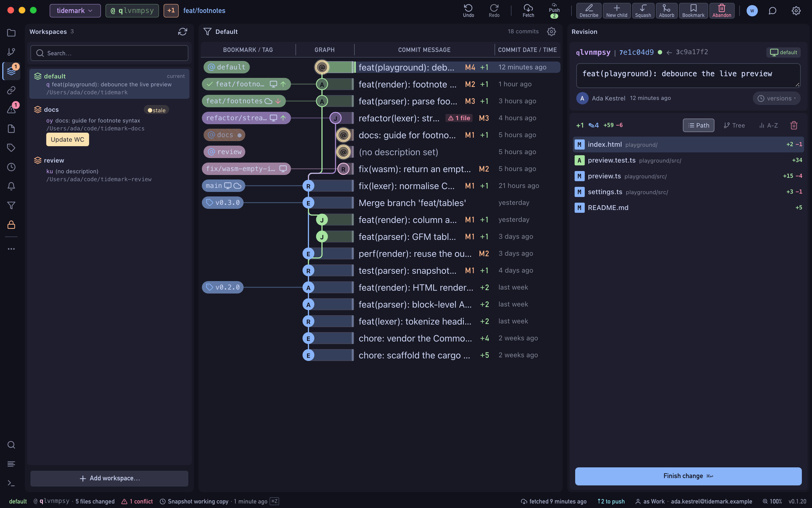Viewport: 812px width, 508px height.
Task: Abandon the current revision
Action: 722,10
